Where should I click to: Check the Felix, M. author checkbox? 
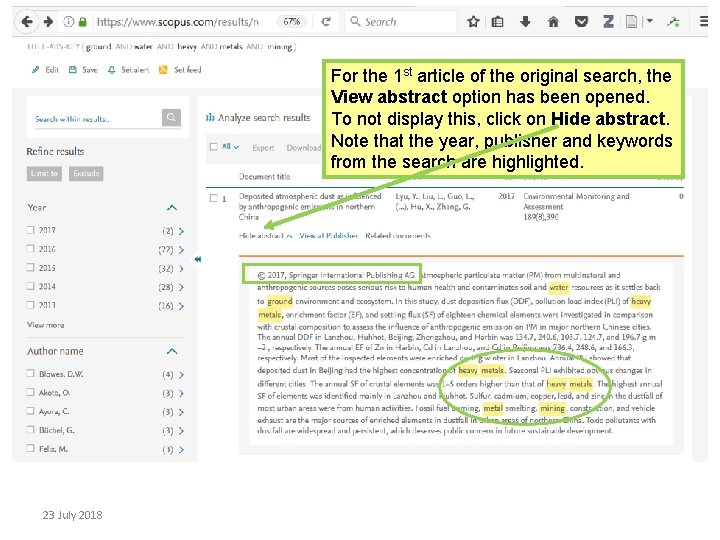pos(30,448)
